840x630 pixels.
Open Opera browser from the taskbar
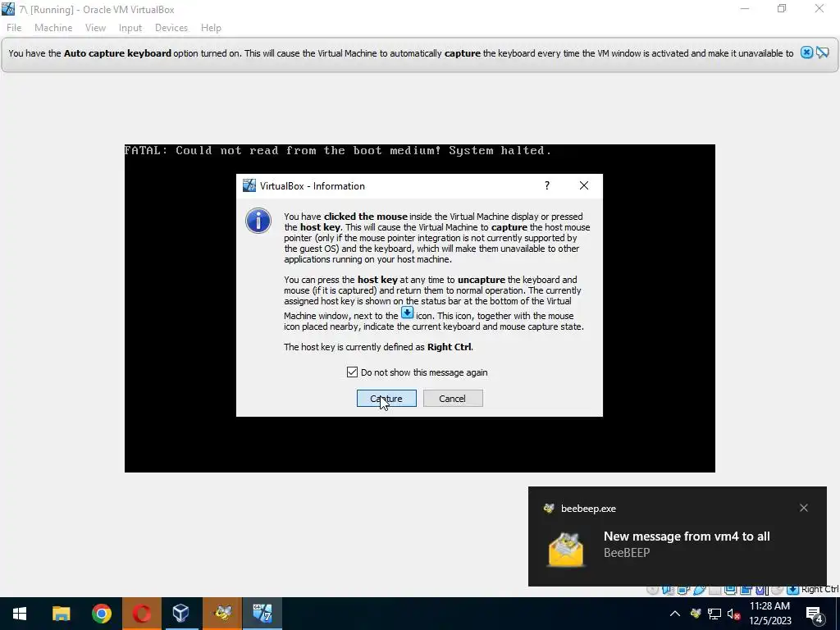(141, 614)
